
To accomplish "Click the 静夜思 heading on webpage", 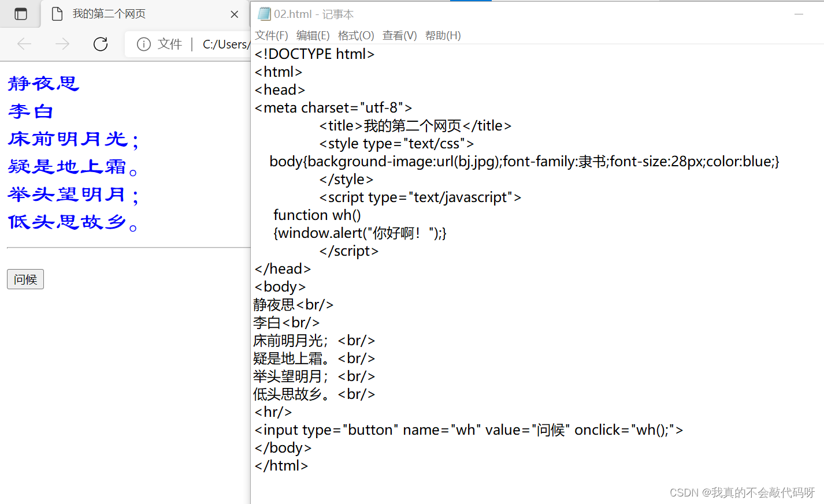I will 43,84.
